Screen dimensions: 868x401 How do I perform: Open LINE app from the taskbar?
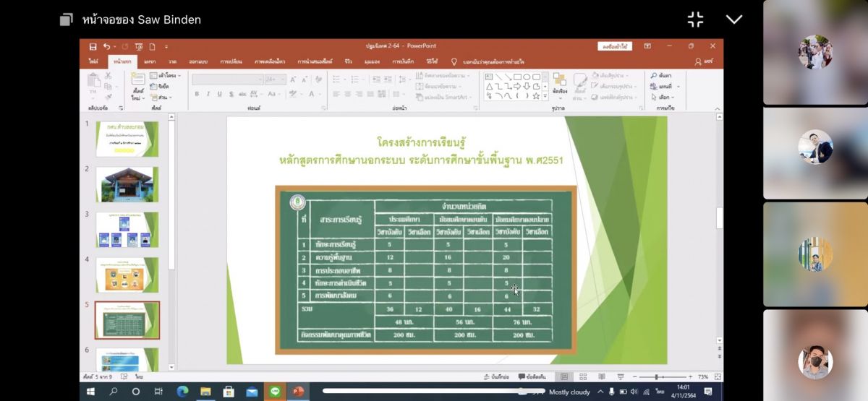click(x=275, y=392)
